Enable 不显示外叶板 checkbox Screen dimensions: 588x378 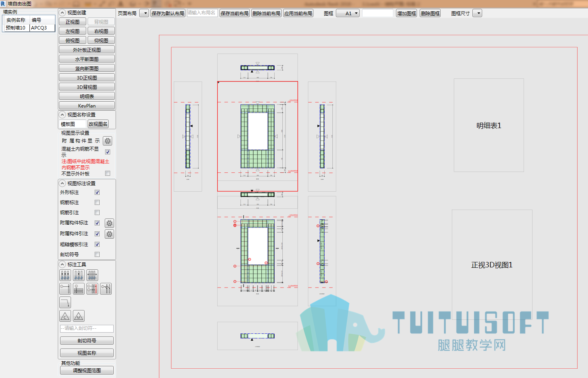pyautogui.click(x=108, y=173)
